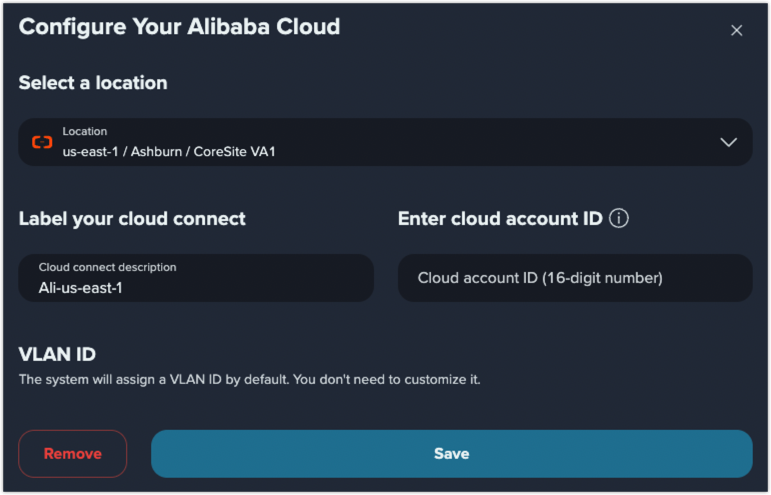Click the Configure Your Alibaba Cloud title
771x495 pixels.
[x=179, y=27]
